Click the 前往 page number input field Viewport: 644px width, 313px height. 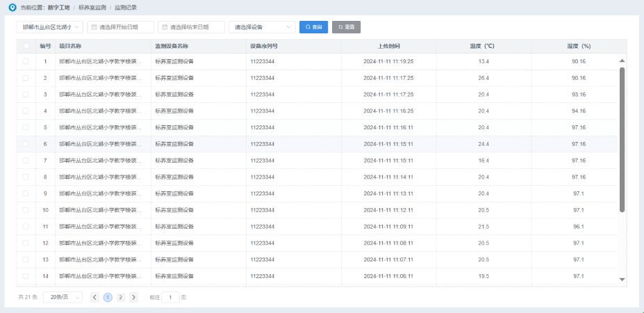[x=170, y=297]
